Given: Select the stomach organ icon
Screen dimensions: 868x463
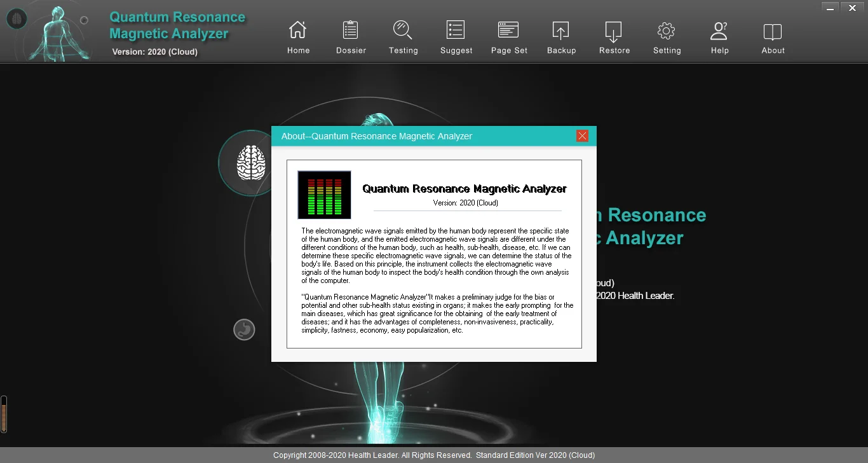Looking at the screenshot, I should pos(244,329).
